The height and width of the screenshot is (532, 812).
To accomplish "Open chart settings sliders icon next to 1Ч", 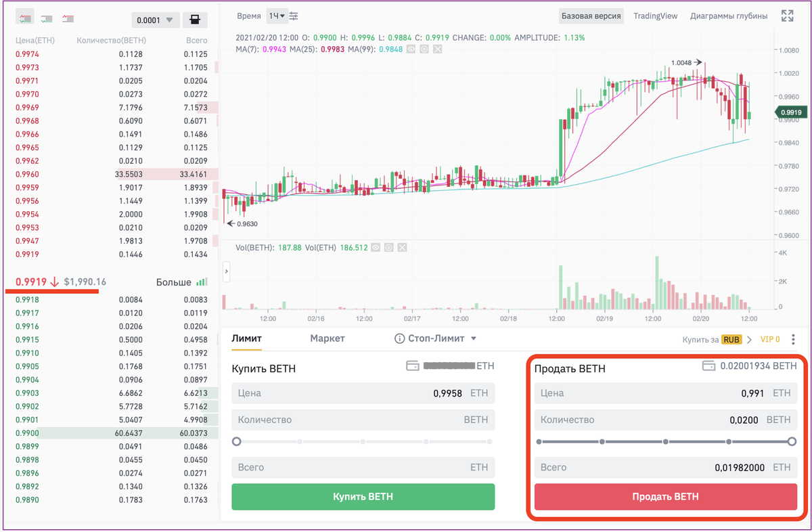I will (x=293, y=16).
